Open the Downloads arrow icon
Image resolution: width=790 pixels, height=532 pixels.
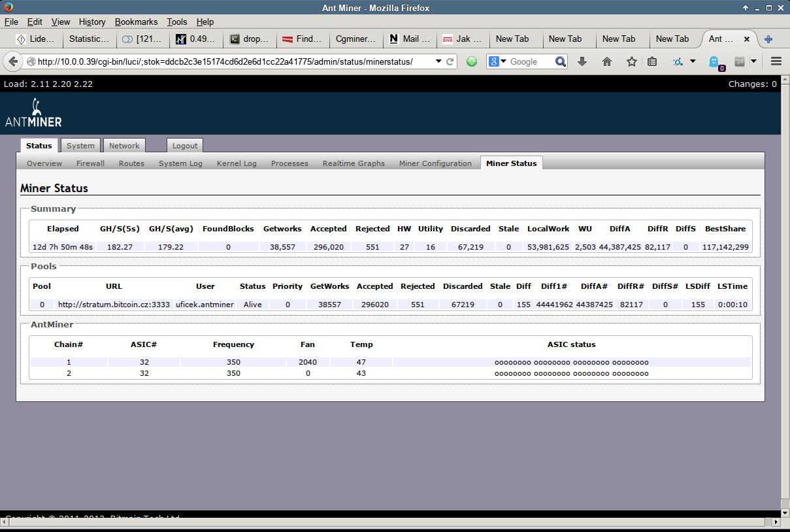(582, 61)
